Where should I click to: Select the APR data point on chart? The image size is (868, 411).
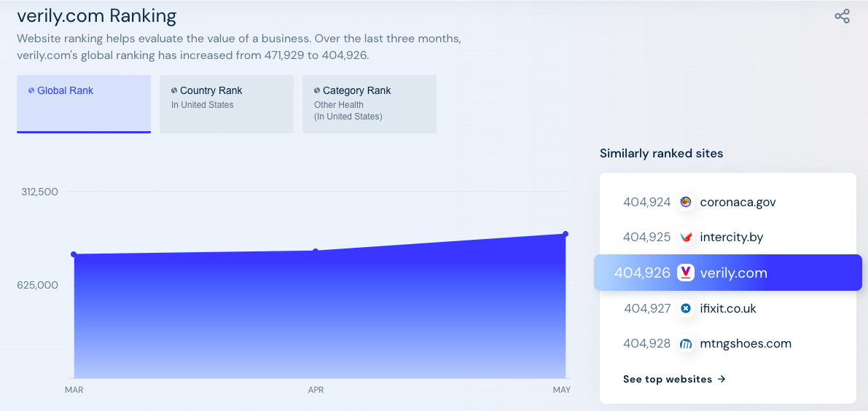[x=316, y=251]
